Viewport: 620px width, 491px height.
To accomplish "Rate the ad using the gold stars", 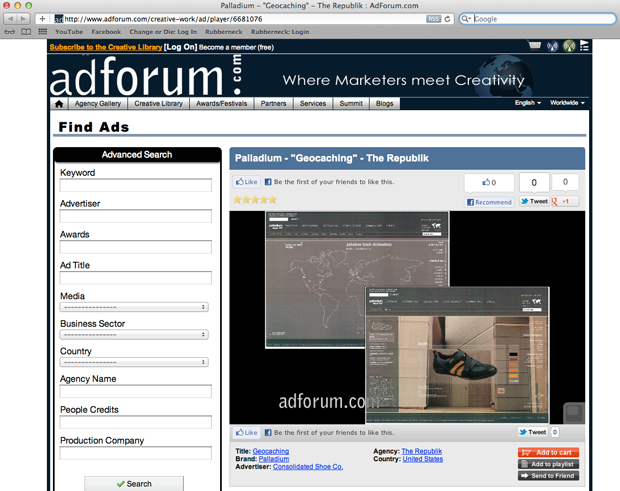I will 255,200.
